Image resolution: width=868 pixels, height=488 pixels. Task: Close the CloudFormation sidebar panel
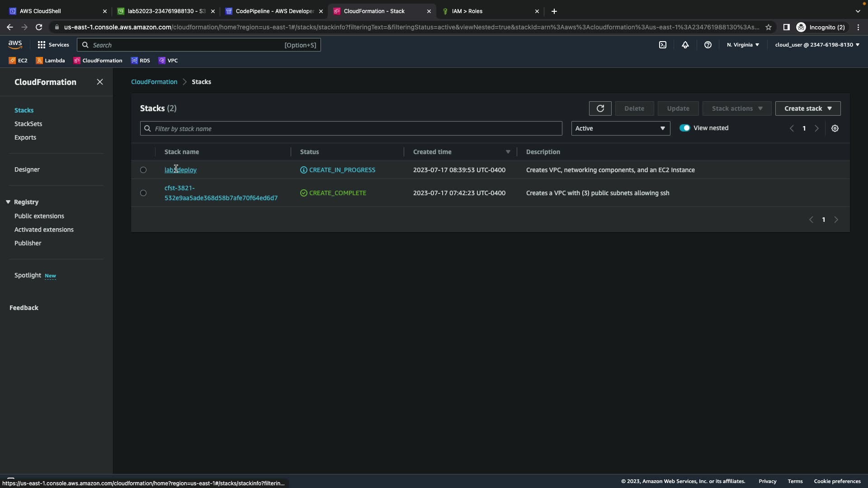[100, 82]
